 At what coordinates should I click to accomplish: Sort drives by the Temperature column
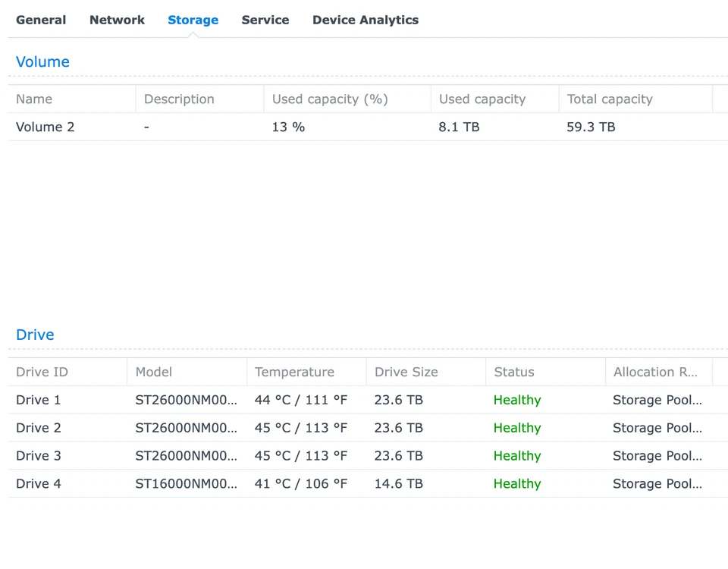coord(295,372)
